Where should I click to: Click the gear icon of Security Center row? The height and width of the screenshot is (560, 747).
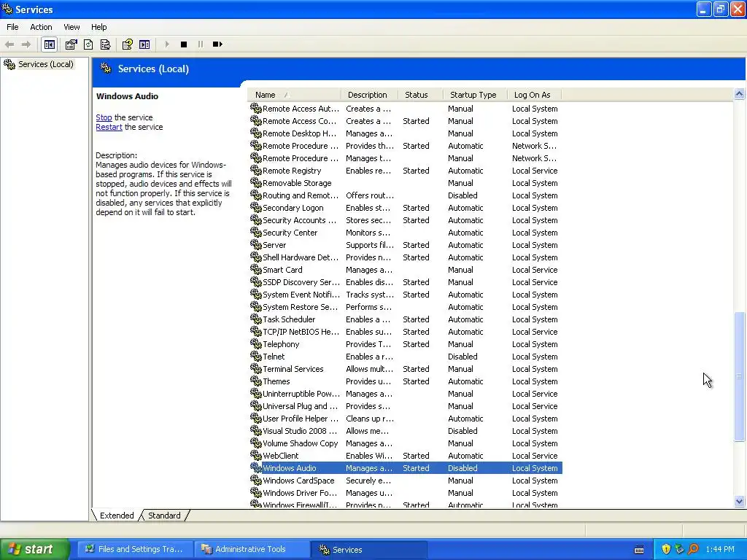click(256, 232)
